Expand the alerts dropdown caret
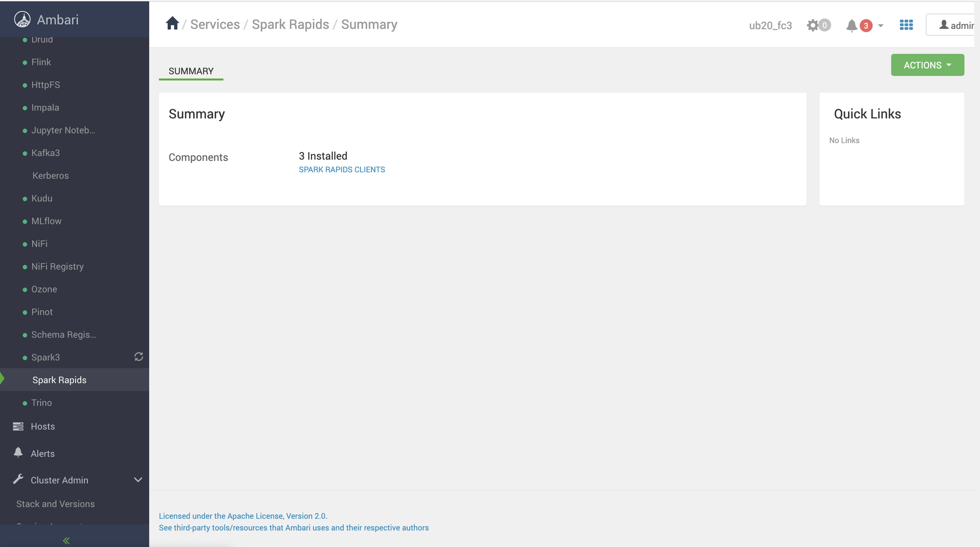 click(x=880, y=26)
